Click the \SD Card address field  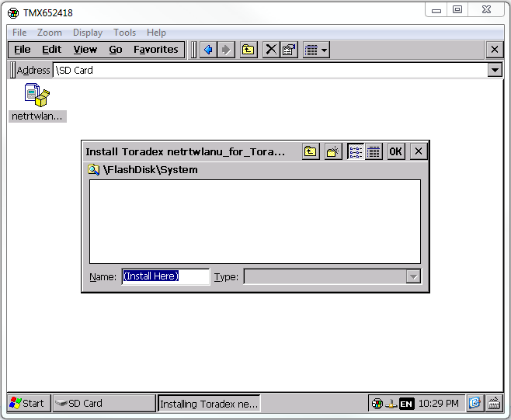click(269, 70)
